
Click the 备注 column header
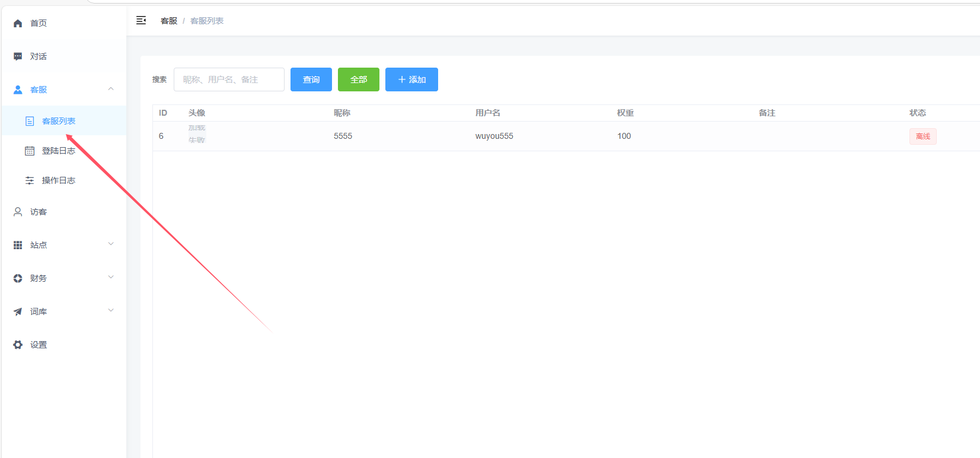(x=767, y=113)
